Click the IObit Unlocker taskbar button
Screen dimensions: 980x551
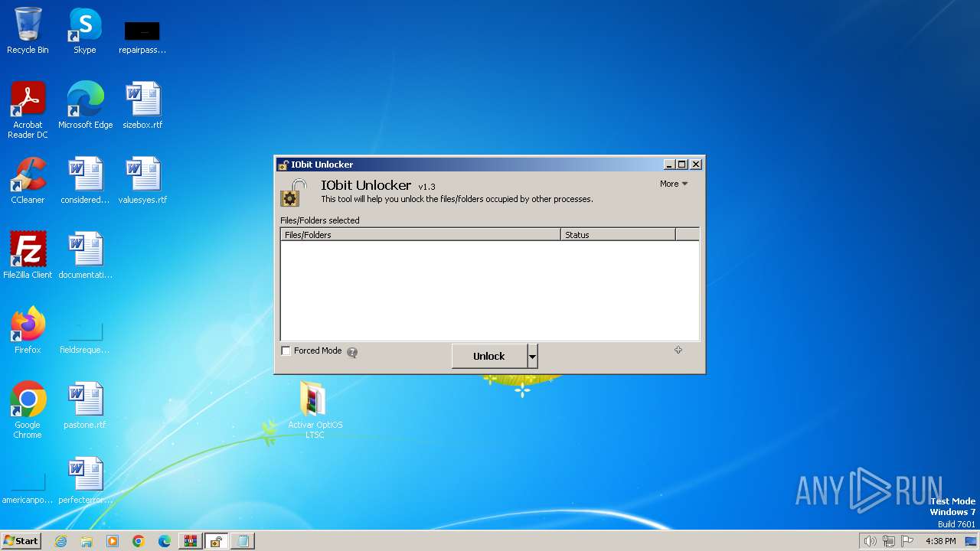coord(217,541)
